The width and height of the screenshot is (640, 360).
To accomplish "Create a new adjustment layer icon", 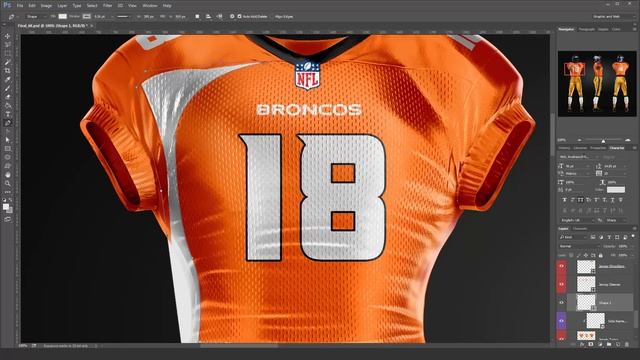I will tap(600, 345).
